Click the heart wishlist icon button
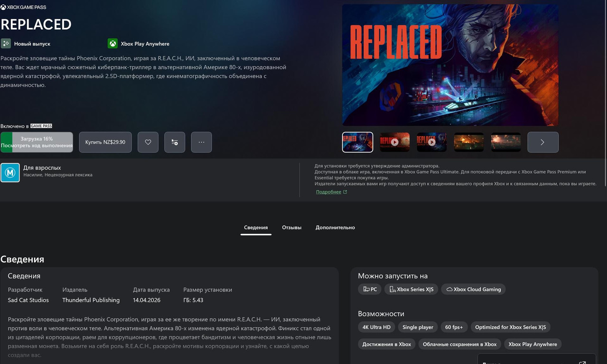 [x=148, y=142]
